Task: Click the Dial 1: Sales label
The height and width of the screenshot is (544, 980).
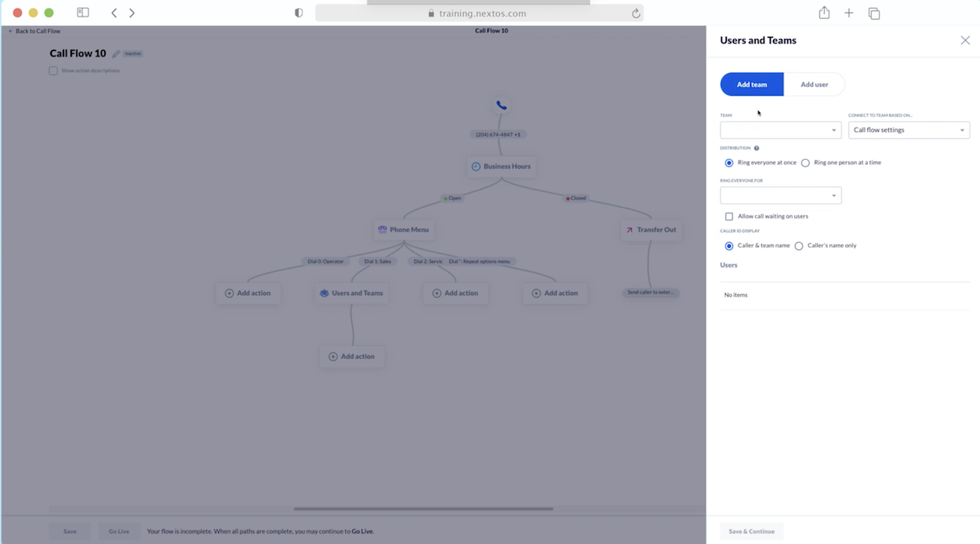Action: click(x=377, y=261)
